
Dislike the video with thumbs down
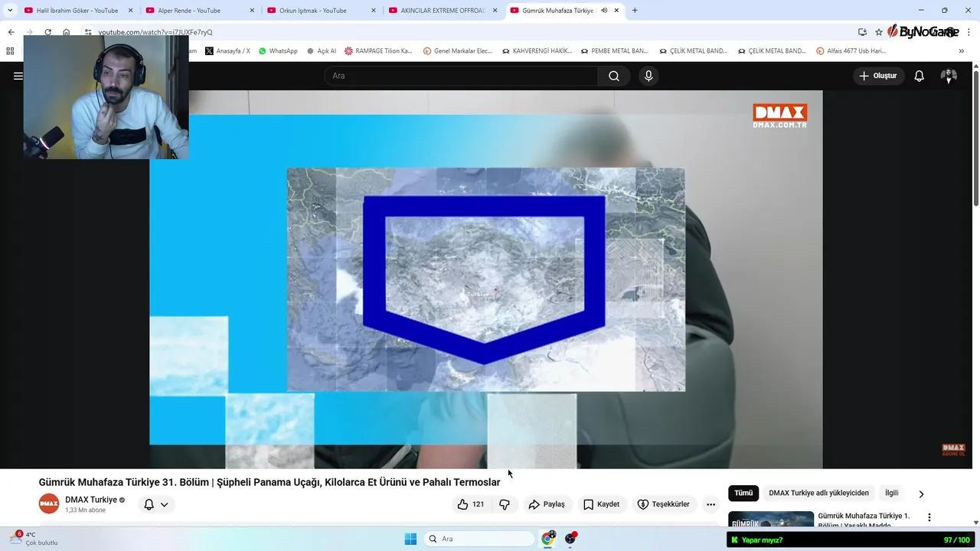tap(505, 504)
